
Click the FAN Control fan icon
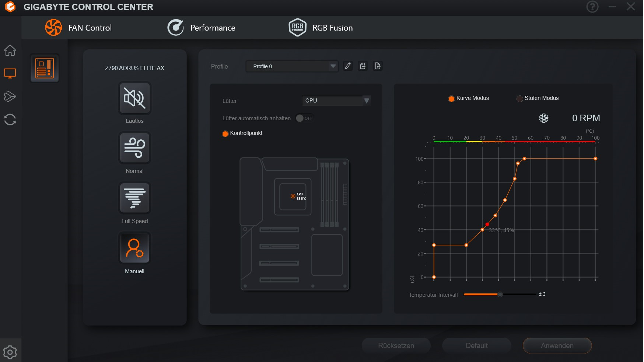click(54, 28)
